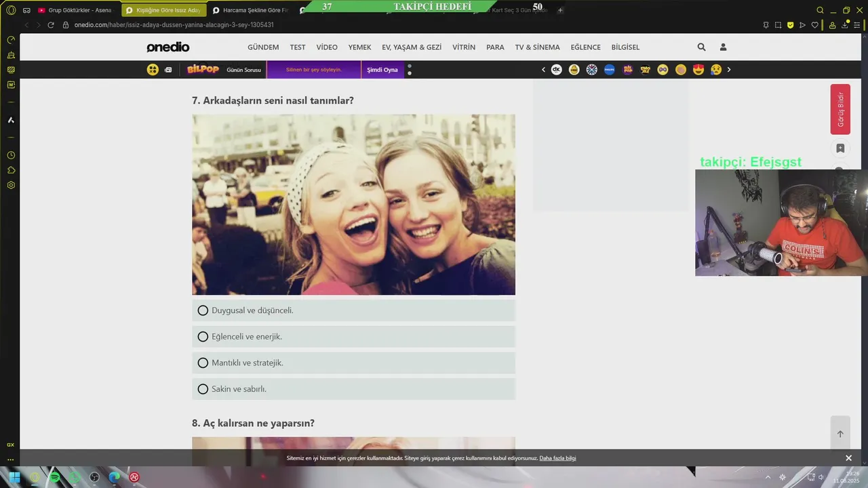Image resolution: width=868 pixels, height=488 pixels.
Task: Open EV, YAŞAM & GEZİ menu
Action: [x=412, y=47]
